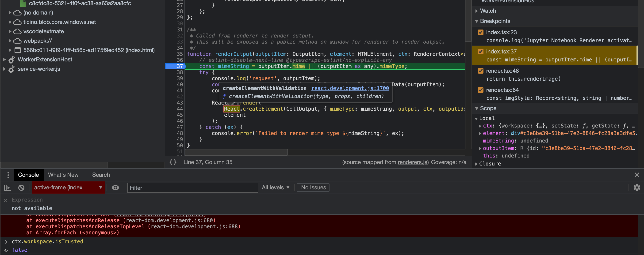The height and width of the screenshot is (255, 644).
Task: Click the page icon of the index.html frame
Action: point(18,50)
